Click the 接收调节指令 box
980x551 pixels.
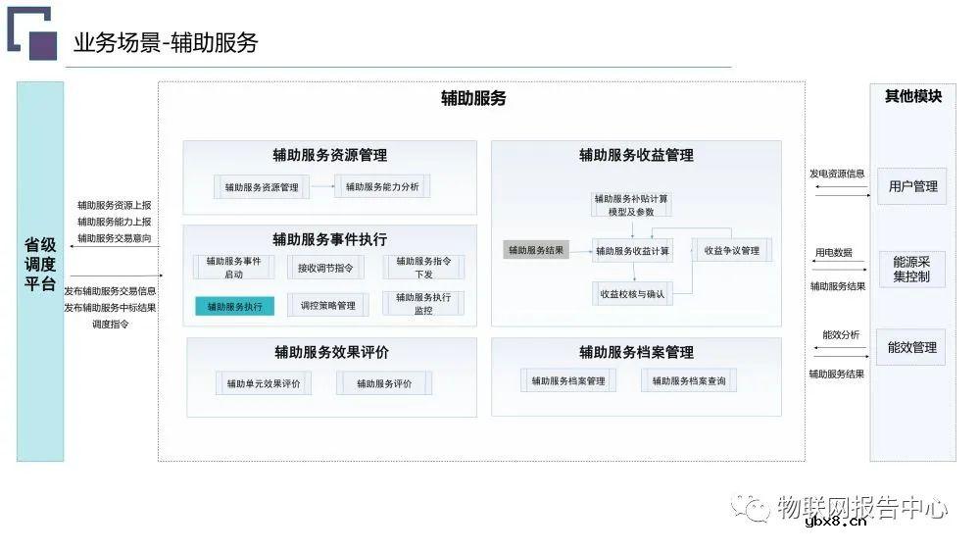pos(325,268)
